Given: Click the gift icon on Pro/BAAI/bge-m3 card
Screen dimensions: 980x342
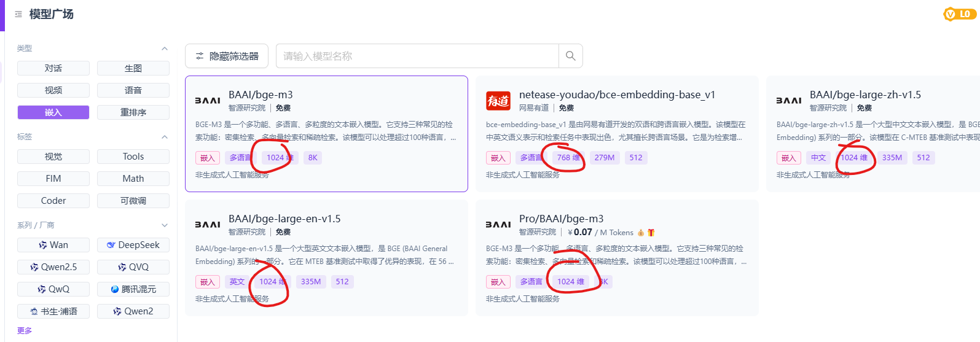Looking at the screenshot, I should pos(651,233).
